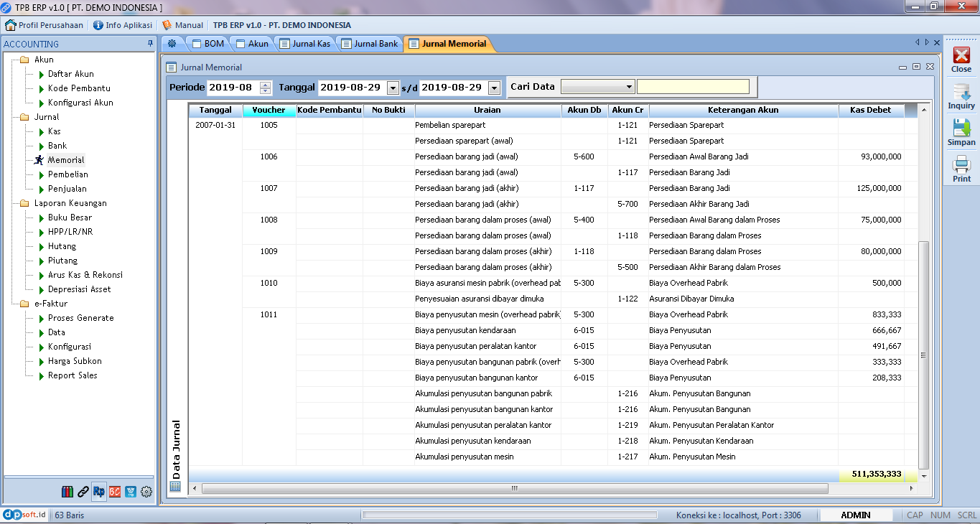Select the Rp accounting module icon
The image size is (980, 524).
[99, 492]
